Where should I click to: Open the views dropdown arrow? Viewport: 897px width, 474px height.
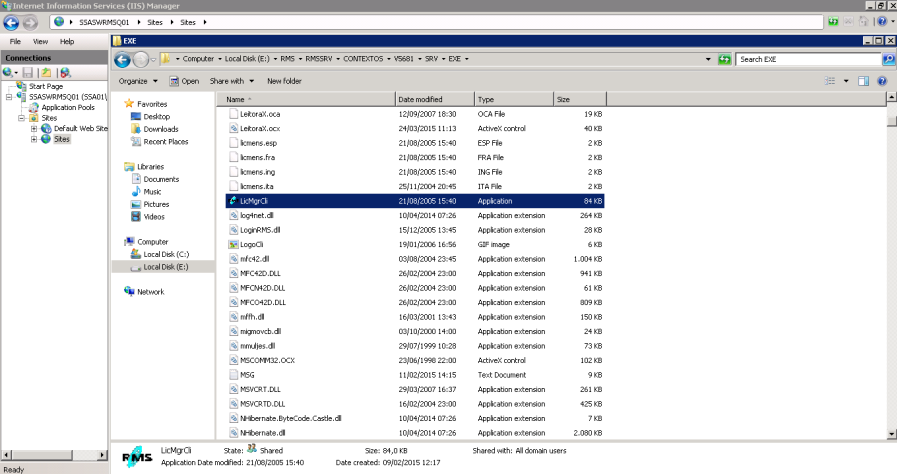click(x=846, y=81)
